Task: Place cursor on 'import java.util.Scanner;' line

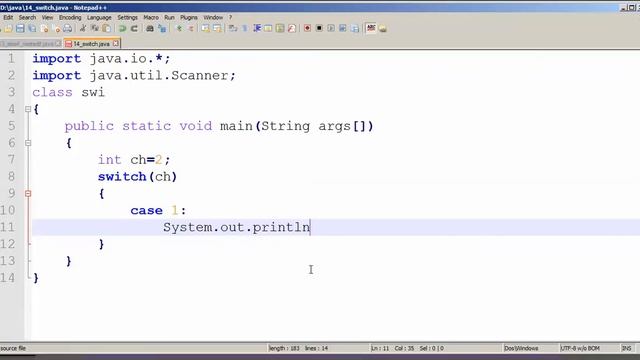Action: click(134, 76)
